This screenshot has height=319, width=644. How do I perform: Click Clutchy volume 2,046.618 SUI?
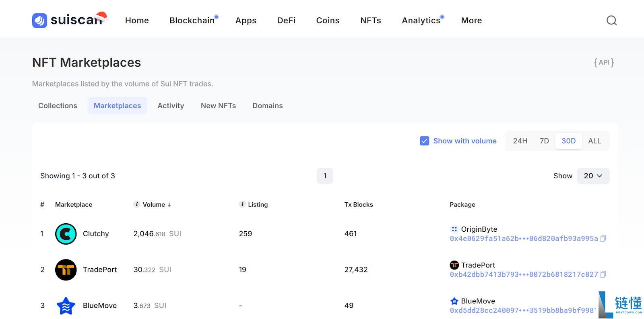pos(157,234)
